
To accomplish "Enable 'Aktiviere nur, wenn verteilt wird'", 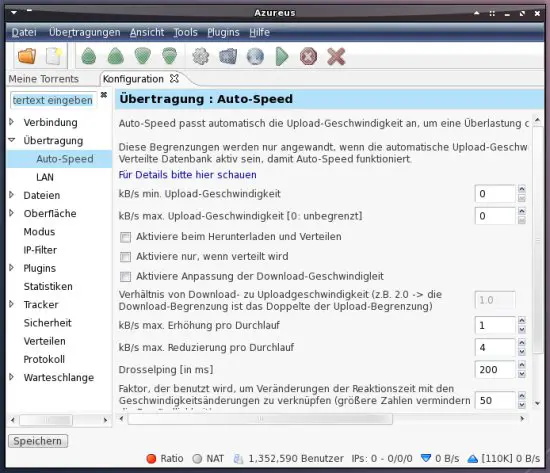I will tap(125, 257).
